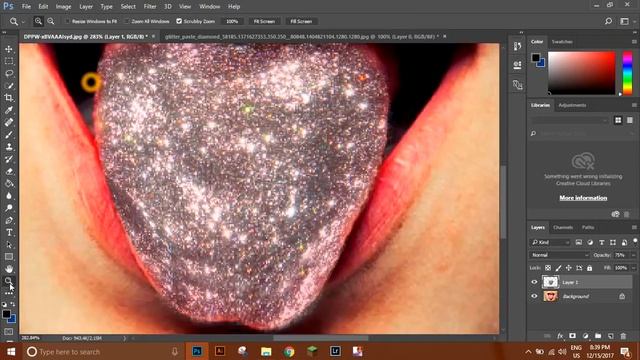Add a layer style with fx button
The width and height of the screenshot is (640, 360).
[560, 336]
